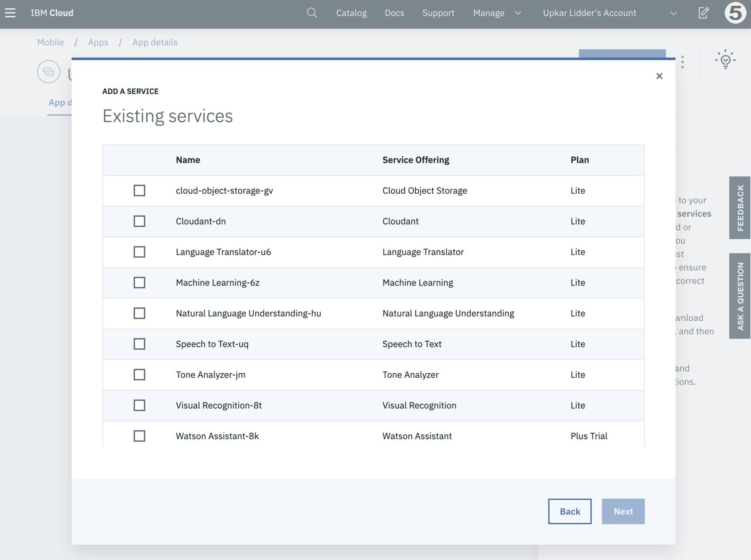Click the Machine Learning offering cell
Image resolution: width=751 pixels, height=560 pixels.
[418, 282]
